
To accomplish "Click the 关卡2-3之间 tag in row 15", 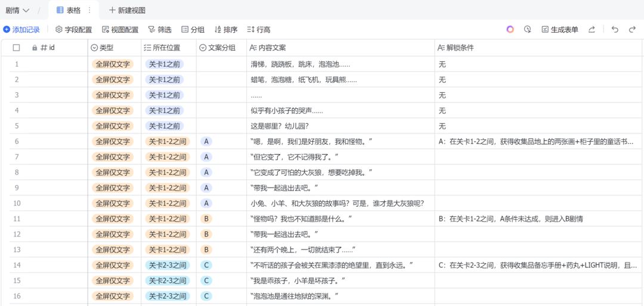I will click(168, 280).
